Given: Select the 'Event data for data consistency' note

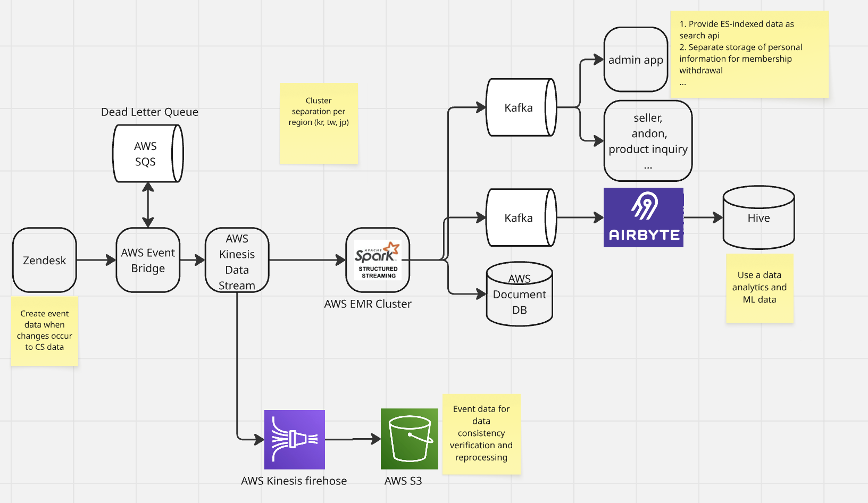Looking at the screenshot, I should coord(481,433).
